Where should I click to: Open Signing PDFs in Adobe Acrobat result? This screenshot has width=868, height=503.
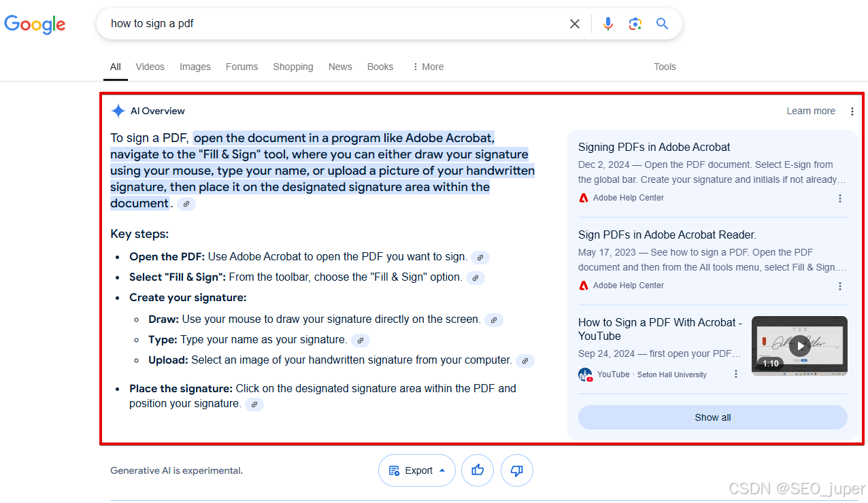click(x=654, y=147)
